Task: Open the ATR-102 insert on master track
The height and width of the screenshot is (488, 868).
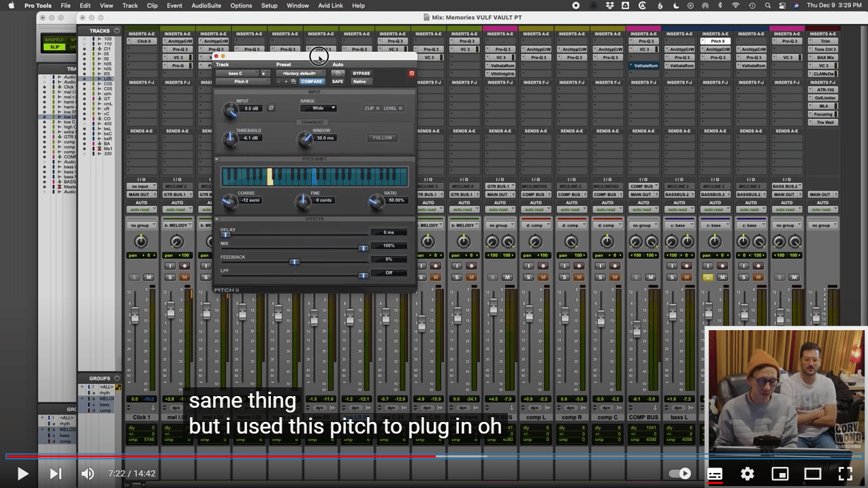Action: pyautogui.click(x=824, y=90)
